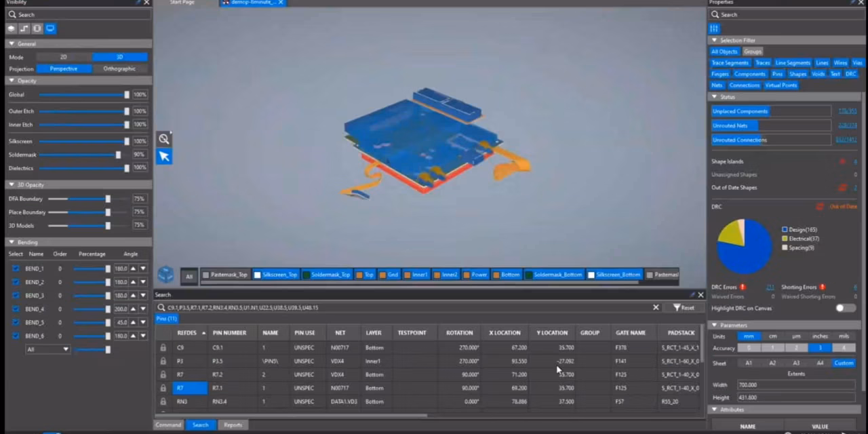Collapse the Selection Filter section

click(x=714, y=41)
